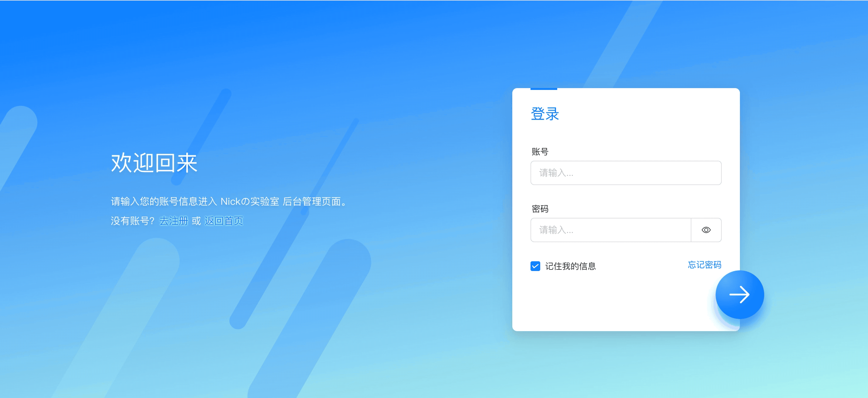The width and height of the screenshot is (868, 398).
Task: Click 去注册 to register an account
Action: point(174,221)
